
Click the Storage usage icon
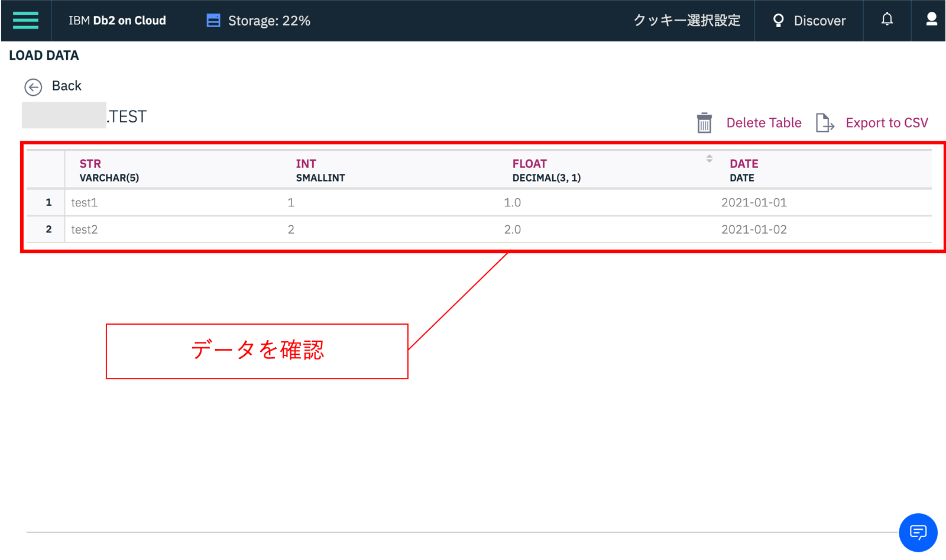tap(213, 20)
